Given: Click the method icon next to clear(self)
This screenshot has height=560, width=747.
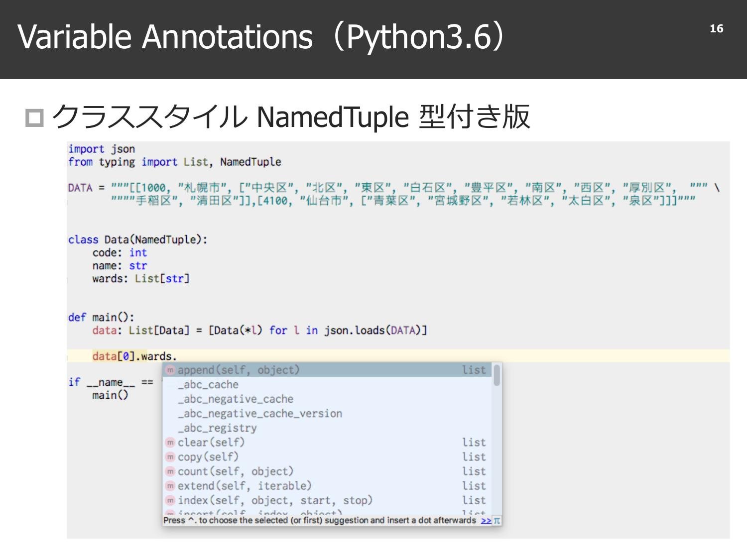Looking at the screenshot, I should 171,442.
